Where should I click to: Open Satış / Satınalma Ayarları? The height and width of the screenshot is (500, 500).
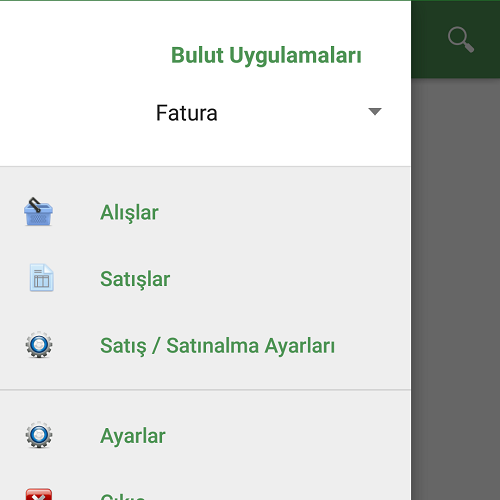(x=205, y=345)
